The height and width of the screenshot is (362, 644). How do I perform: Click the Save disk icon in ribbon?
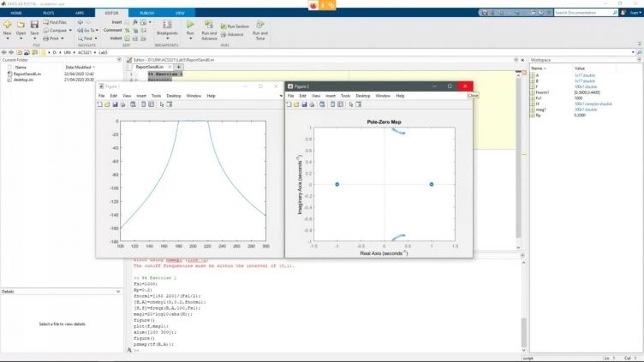pos(34,25)
